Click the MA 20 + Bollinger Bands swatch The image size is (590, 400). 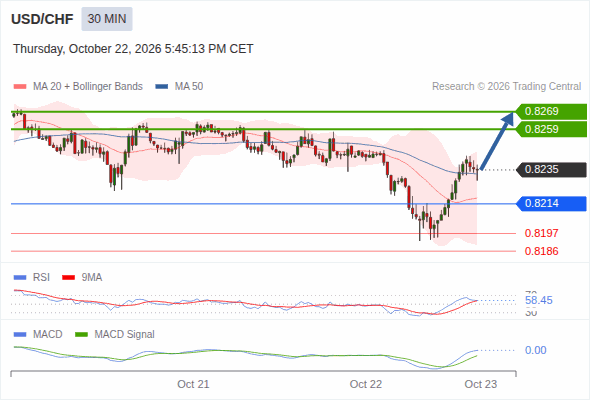tap(20, 87)
